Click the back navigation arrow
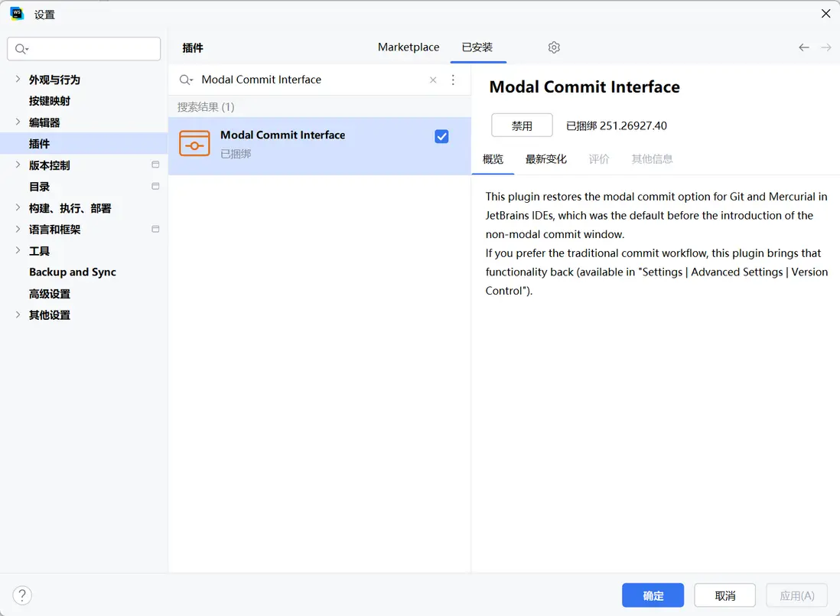 click(804, 47)
